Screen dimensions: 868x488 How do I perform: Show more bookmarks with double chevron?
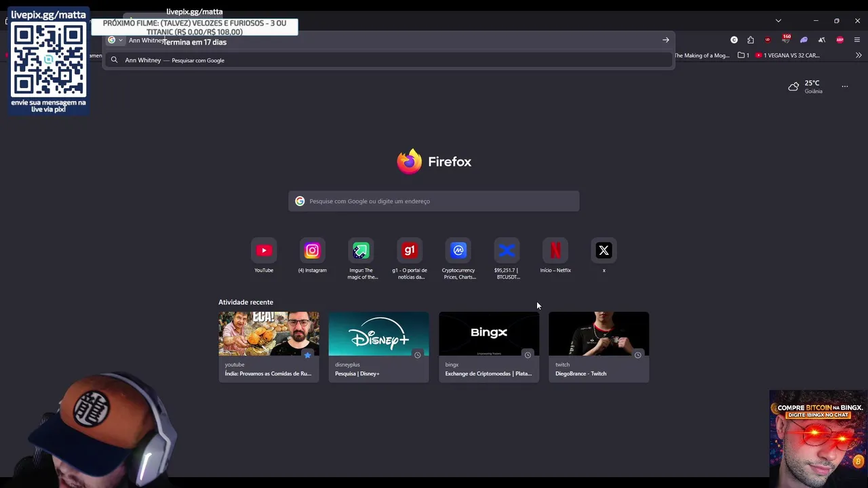point(859,56)
